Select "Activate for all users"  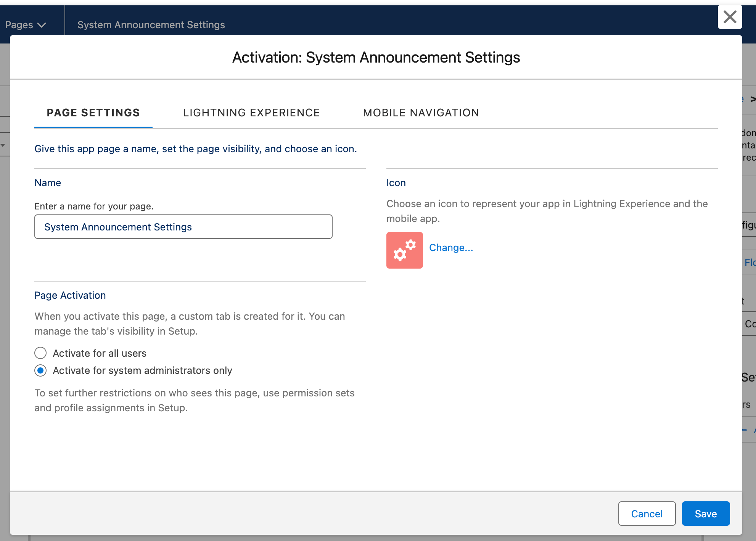(99, 353)
